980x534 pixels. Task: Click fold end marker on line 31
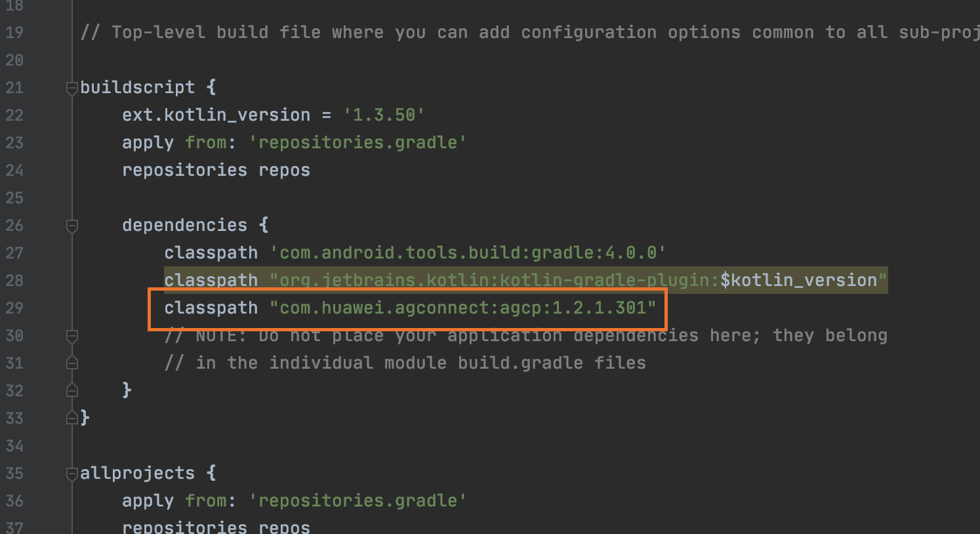pos(72,363)
